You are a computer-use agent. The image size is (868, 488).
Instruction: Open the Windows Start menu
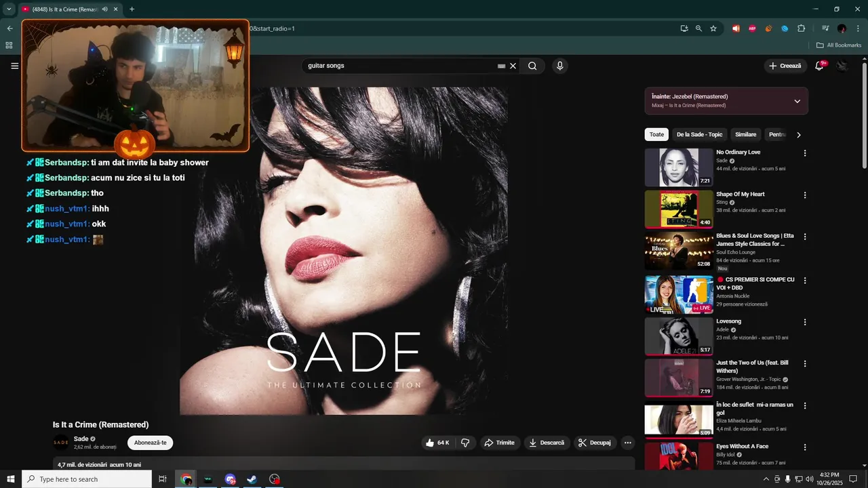coord(11,479)
